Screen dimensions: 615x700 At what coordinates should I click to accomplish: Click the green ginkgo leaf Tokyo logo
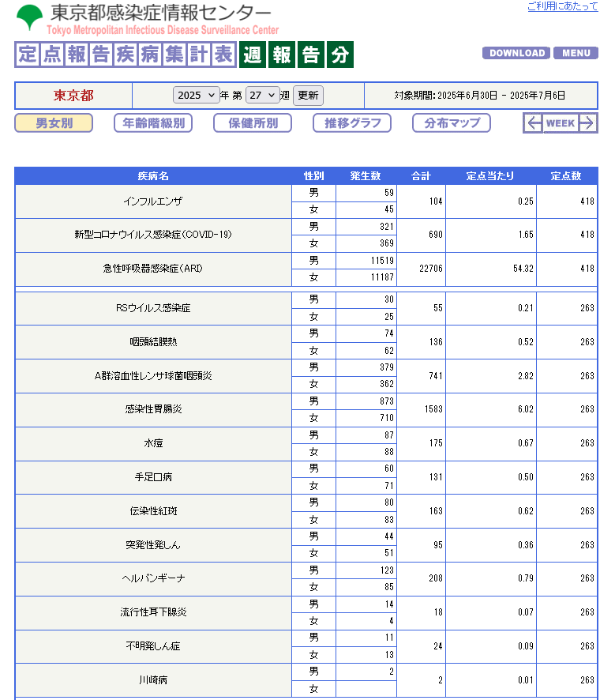(29, 17)
